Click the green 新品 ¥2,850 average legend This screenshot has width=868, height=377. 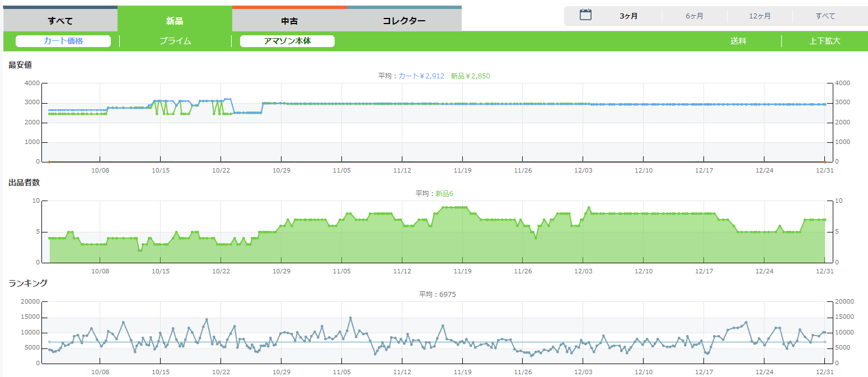pyautogui.click(x=470, y=76)
